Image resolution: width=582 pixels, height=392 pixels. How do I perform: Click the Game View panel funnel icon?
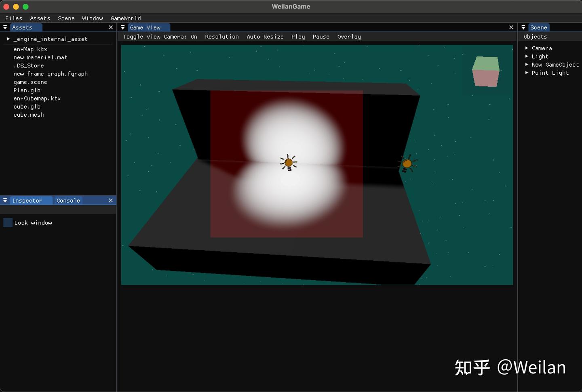point(123,27)
